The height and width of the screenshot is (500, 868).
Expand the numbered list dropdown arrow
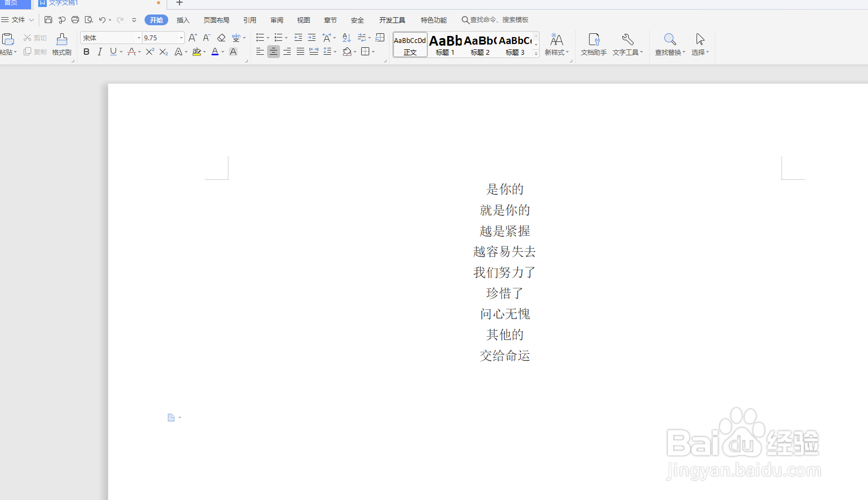pyautogui.click(x=286, y=38)
